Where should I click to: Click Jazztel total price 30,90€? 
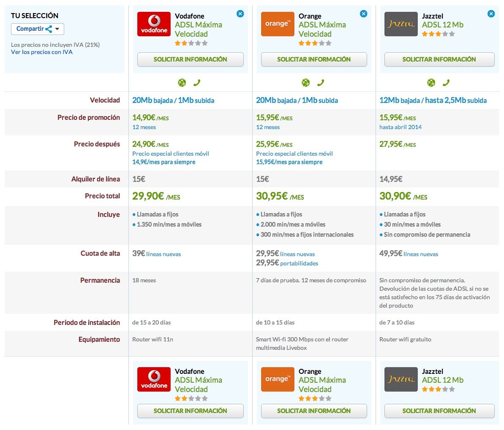[403, 196]
